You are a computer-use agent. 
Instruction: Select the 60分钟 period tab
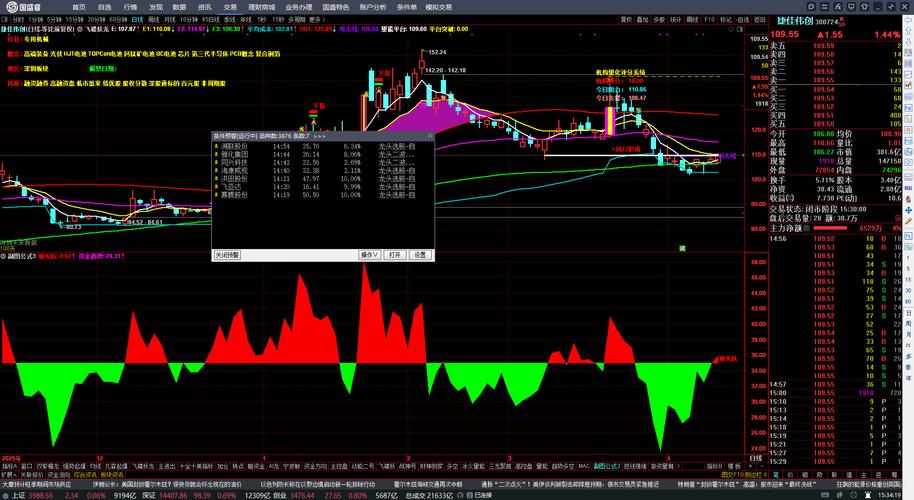(118, 19)
